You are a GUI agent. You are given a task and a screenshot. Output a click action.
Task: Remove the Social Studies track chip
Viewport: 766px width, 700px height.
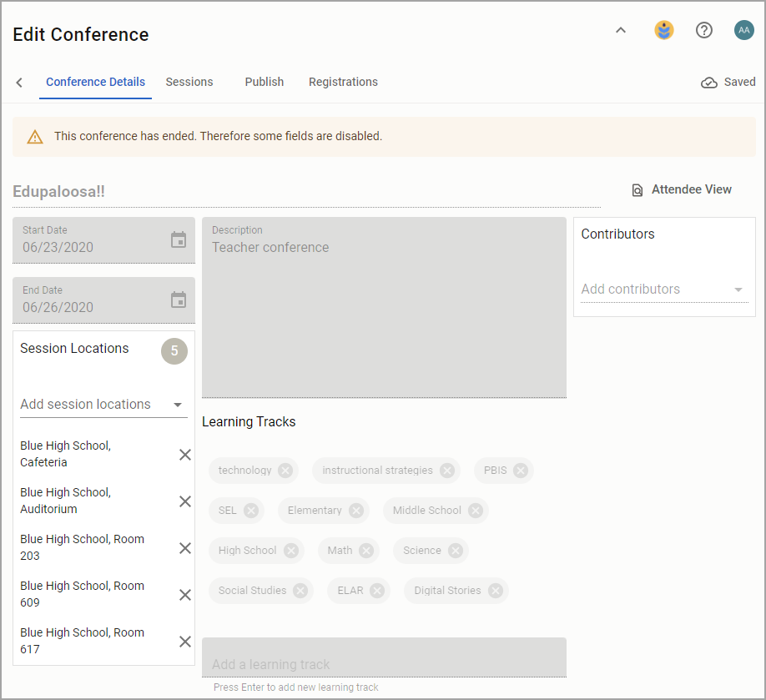click(x=300, y=591)
